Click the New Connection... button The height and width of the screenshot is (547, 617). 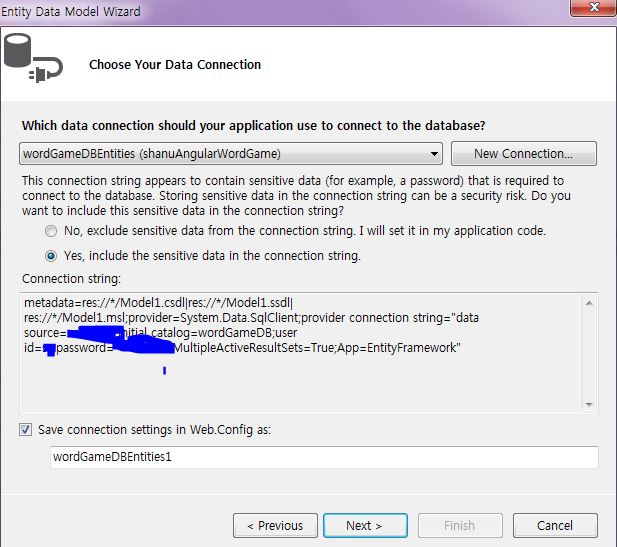(x=523, y=153)
